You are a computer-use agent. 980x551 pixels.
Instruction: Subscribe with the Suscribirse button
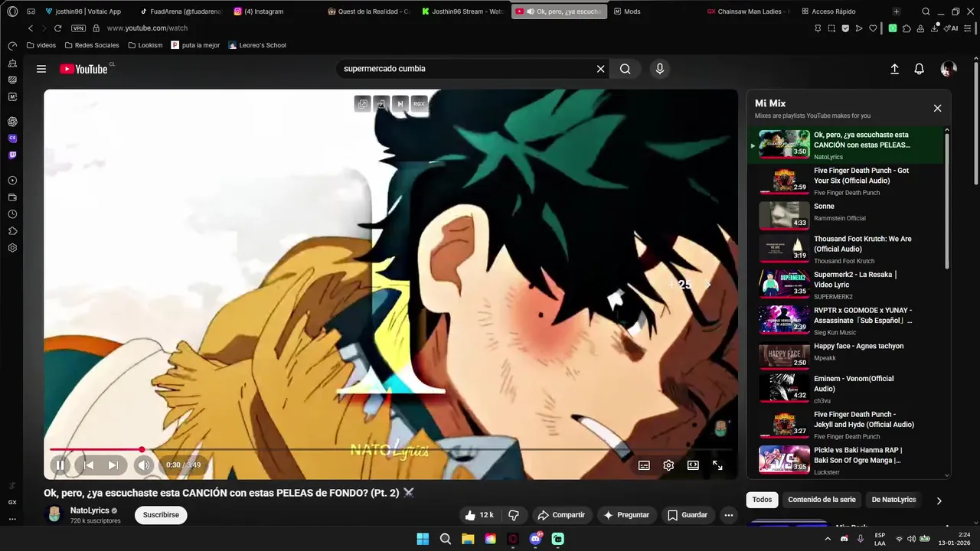tap(161, 515)
